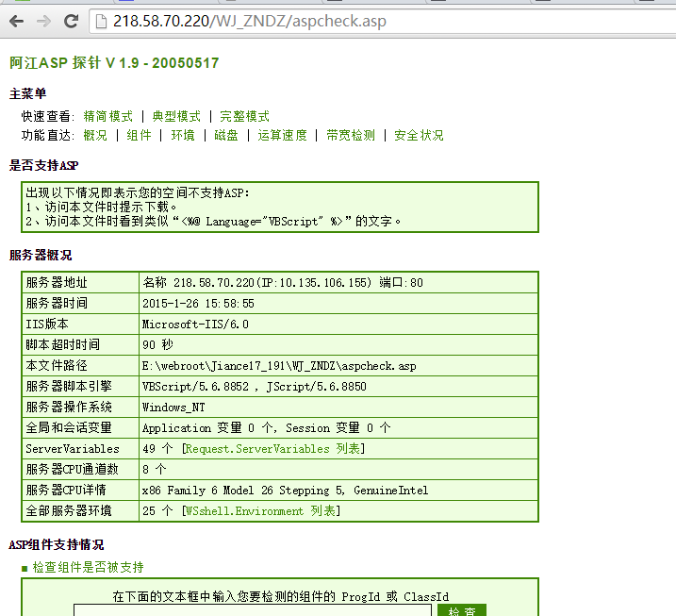Click the 本文件路径 row label

(x=57, y=365)
